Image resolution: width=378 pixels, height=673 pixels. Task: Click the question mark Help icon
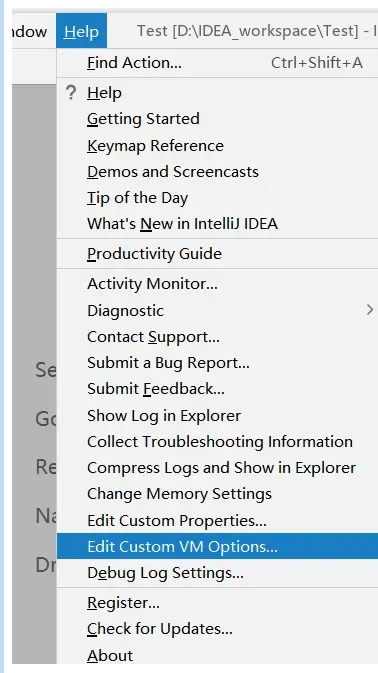[71, 93]
